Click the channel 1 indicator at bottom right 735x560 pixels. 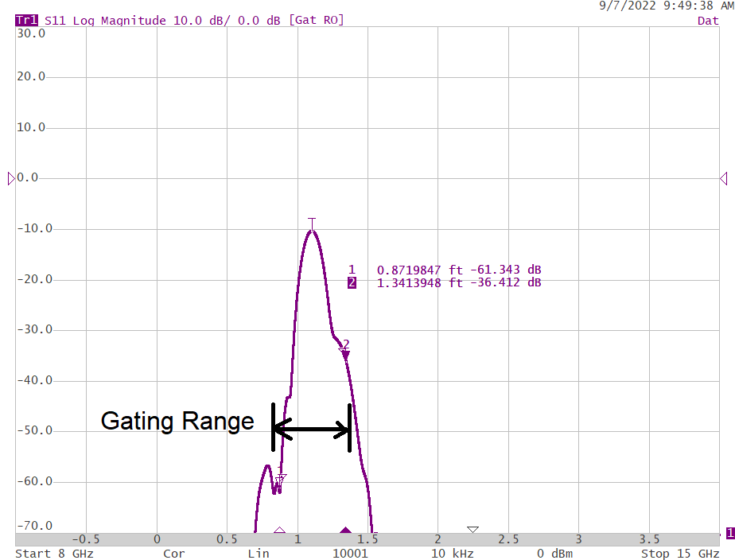pyautogui.click(x=730, y=533)
